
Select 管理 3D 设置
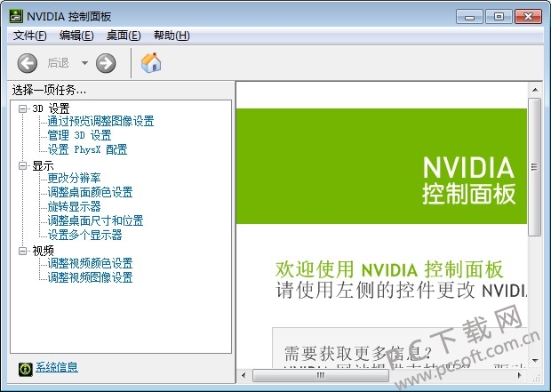tap(79, 135)
